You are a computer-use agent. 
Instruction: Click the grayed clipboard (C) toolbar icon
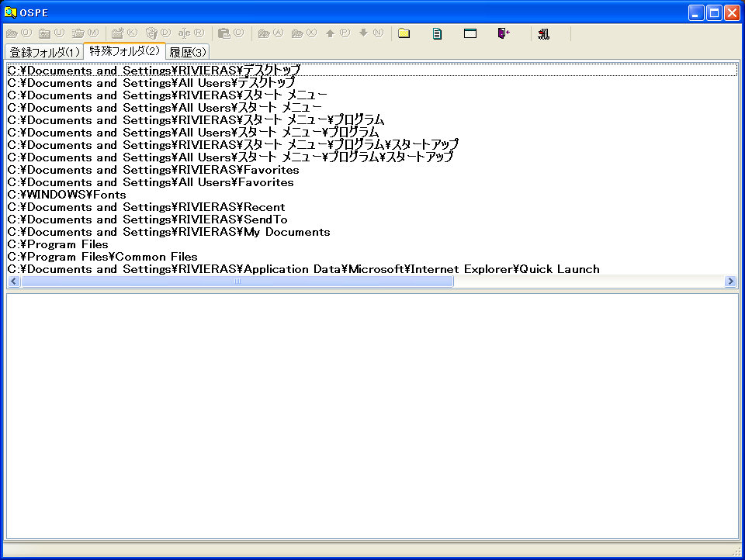(230, 33)
